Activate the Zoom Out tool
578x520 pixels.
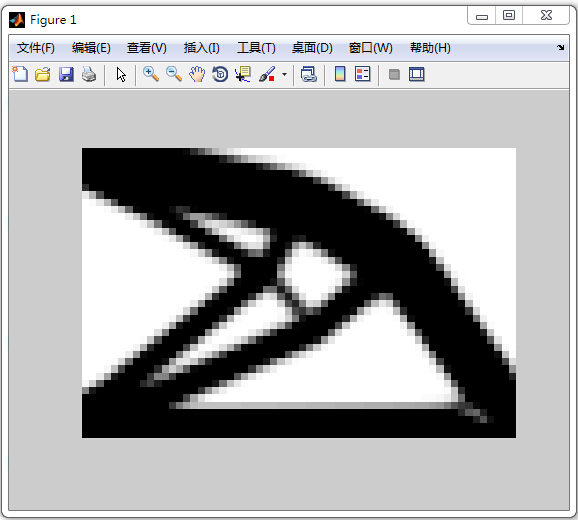click(x=174, y=74)
